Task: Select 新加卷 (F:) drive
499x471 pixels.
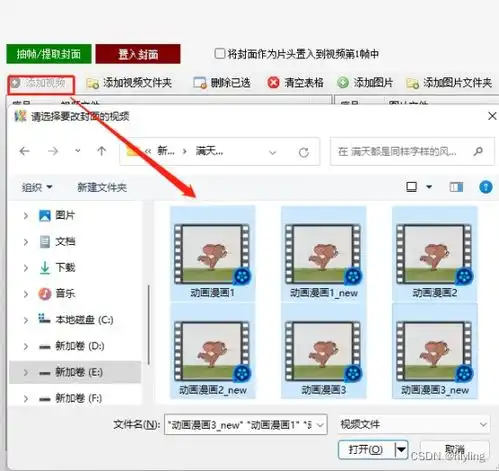Action: (x=79, y=398)
